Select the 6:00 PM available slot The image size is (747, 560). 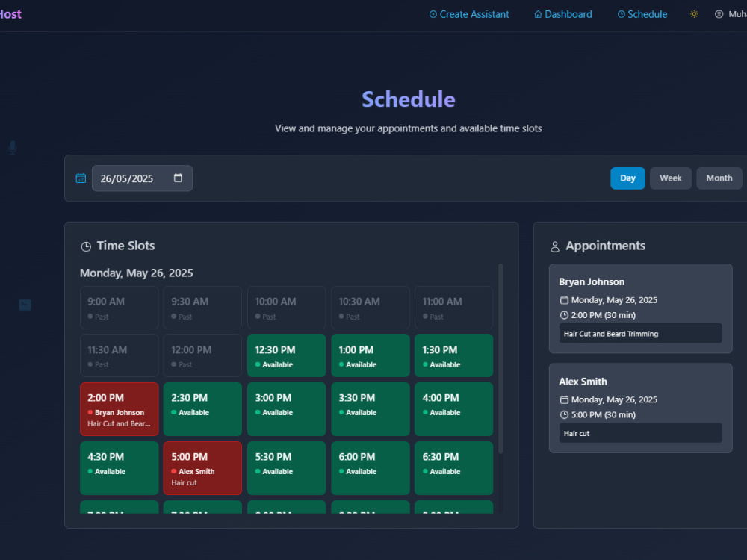click(371, 468)
